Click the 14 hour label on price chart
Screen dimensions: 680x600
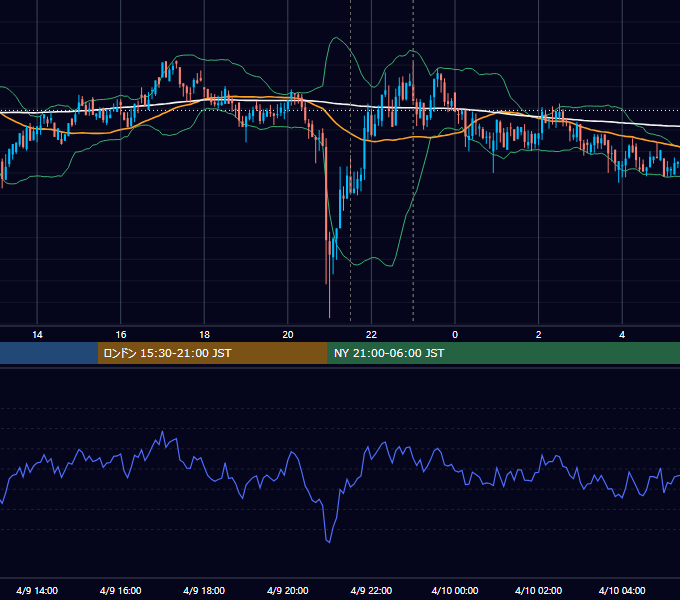[37, 335]
